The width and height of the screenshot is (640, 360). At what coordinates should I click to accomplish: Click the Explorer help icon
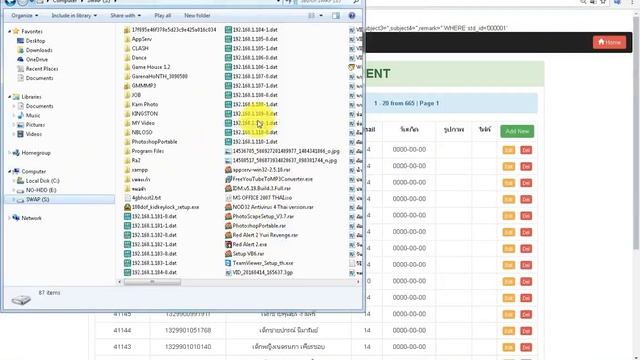(x=351, y=16)
